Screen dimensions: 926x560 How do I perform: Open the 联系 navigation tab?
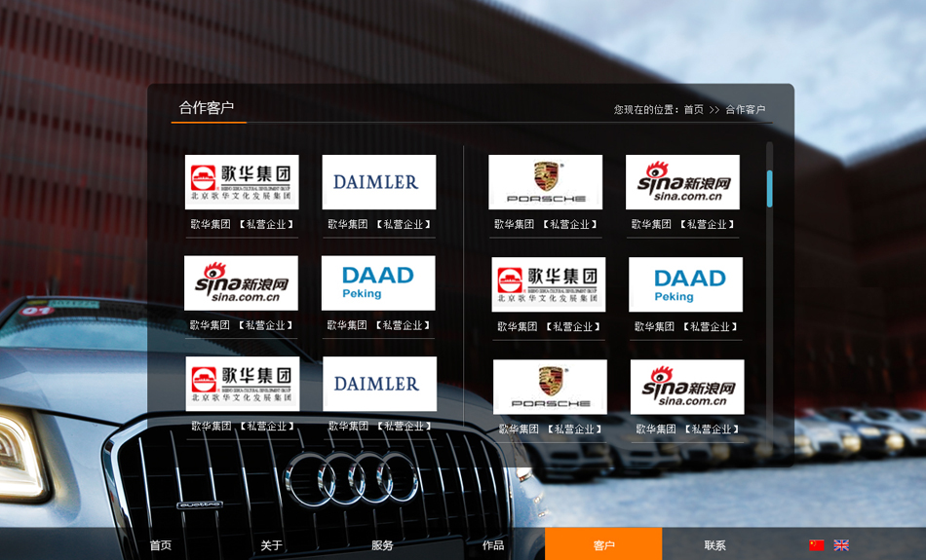(714, 545)
